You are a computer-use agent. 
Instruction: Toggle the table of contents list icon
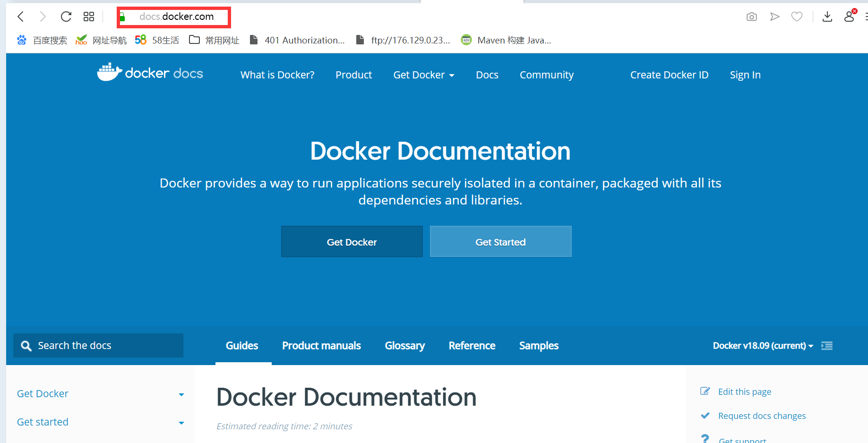pyautogui.click(x=827, y=346)
